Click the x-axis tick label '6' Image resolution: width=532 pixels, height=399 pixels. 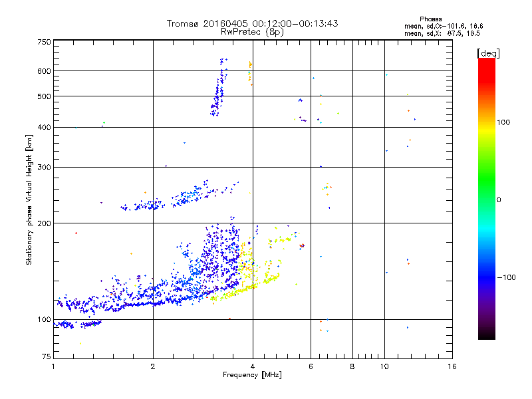[x=311, y=366]
